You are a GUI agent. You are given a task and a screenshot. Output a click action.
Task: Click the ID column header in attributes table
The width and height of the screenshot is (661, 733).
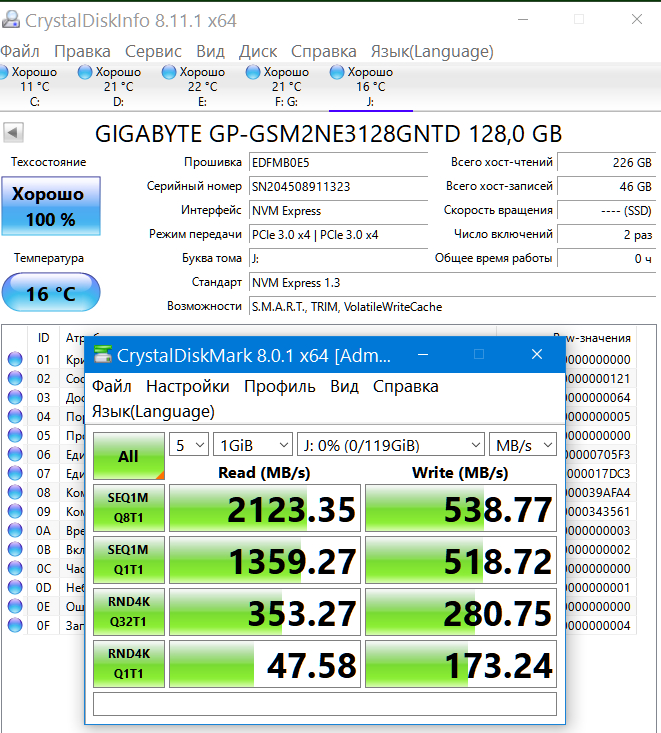43,338
